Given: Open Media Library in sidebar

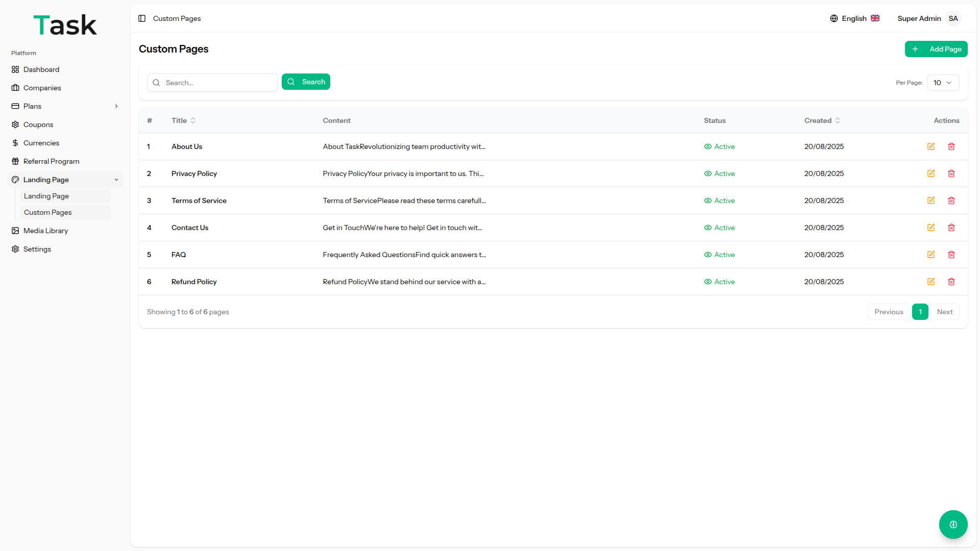Looking at the screenshot, I should tap(45, 231).
